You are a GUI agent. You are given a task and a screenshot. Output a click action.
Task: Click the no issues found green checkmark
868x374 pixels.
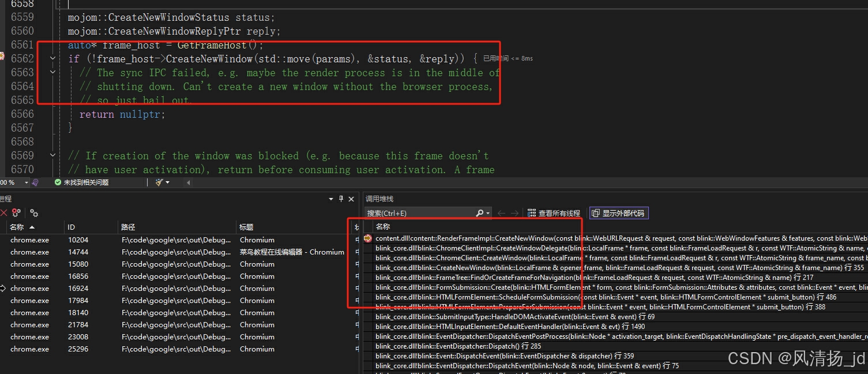(x=58, y=182)
